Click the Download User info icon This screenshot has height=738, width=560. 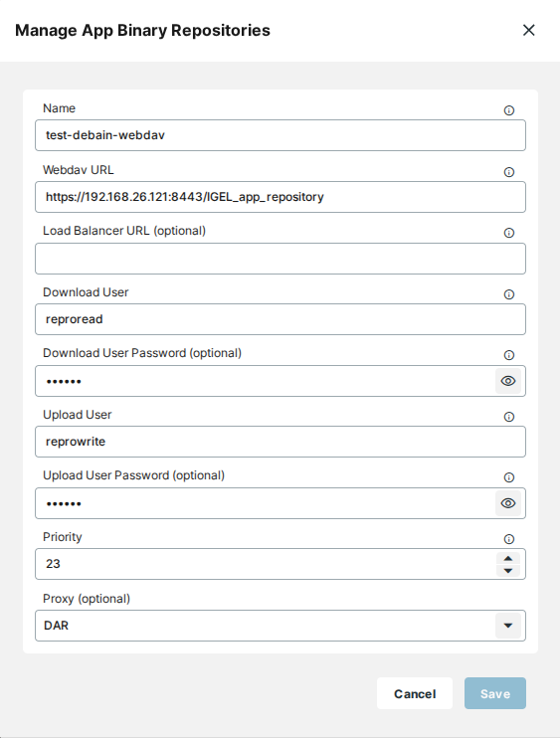point(508,294)
